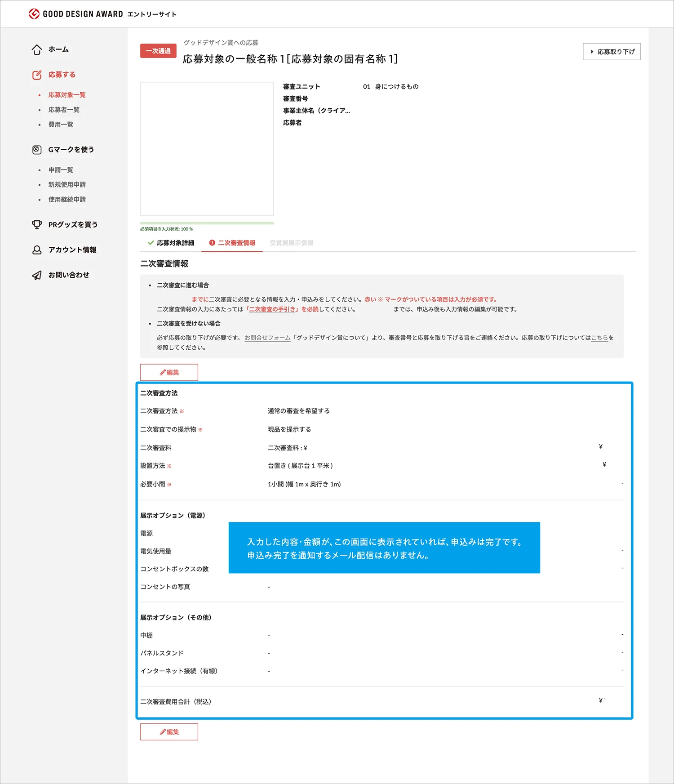
Task: Switch to 受賞展展示情報 tab
Action: (291, 243)
